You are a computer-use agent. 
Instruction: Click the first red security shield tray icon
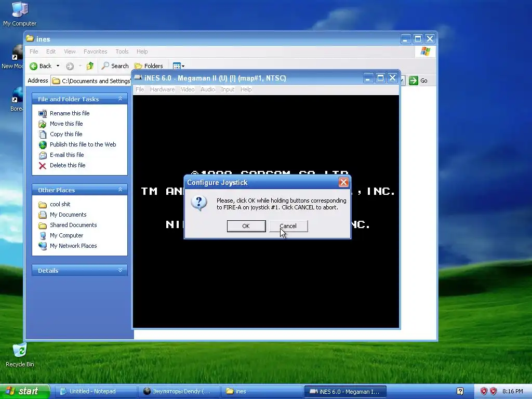pyautogui.click(x=484, y=391)
